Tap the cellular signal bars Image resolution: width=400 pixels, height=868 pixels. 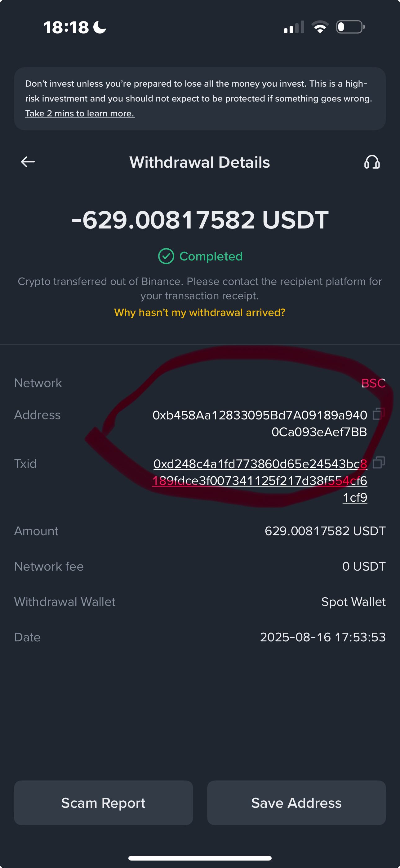click(x=294, y=27)
